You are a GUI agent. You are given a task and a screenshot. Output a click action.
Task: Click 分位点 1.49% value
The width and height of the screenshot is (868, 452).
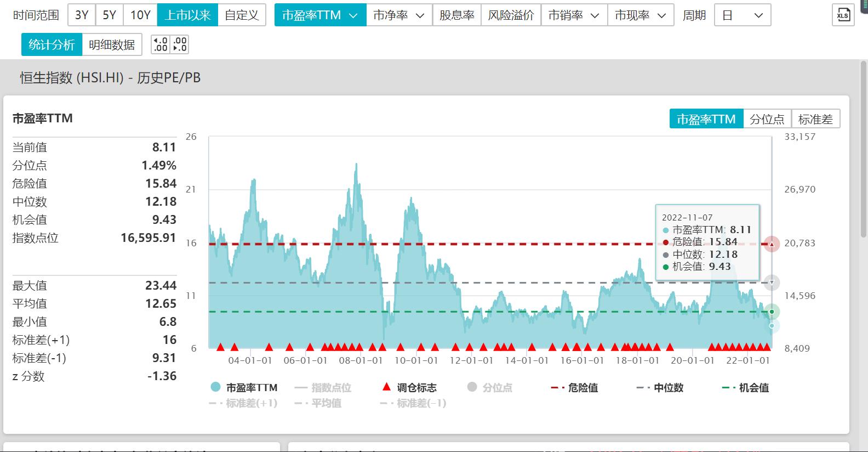pos(159,165)
